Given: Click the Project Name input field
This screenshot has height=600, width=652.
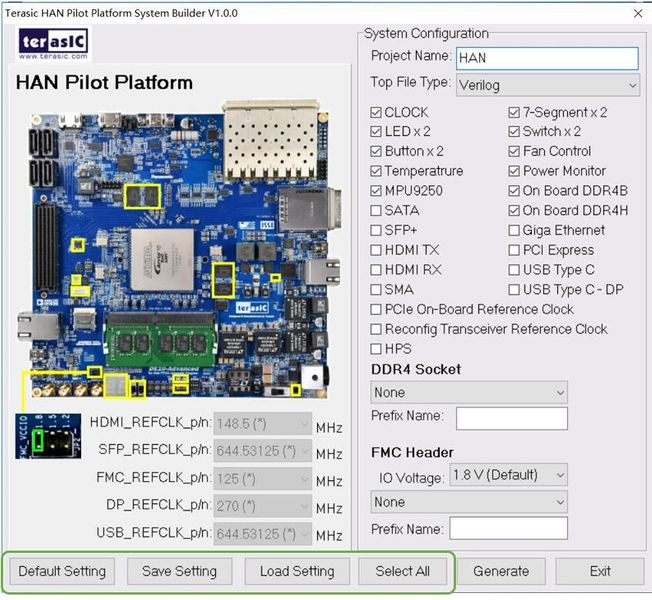Looking at the screenshot, I should click(547, 58).
